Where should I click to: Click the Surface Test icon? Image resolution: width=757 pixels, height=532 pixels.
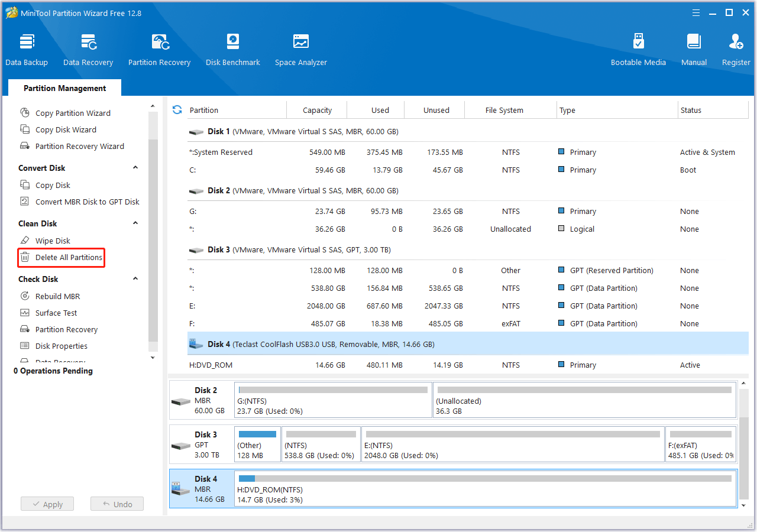pyautogui.click(x=25, y=312)
